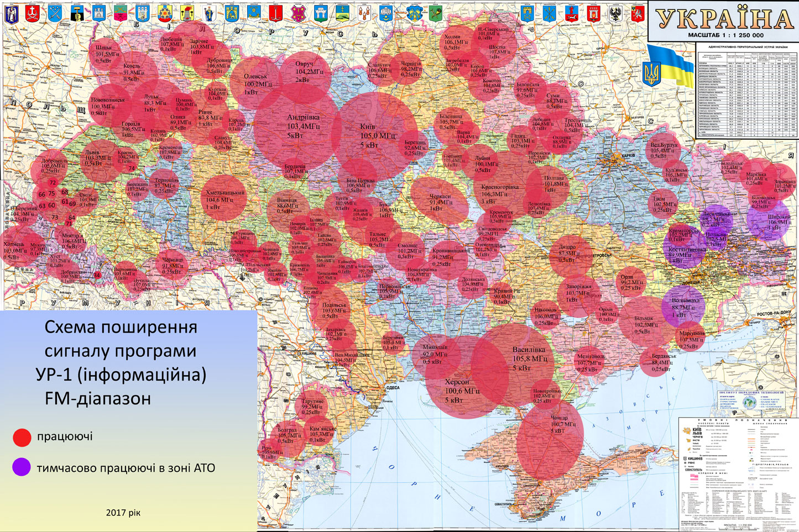Click the 'Умовні позначення' map legend box
The height and width of the screenshot is (532, 799).
737,474
